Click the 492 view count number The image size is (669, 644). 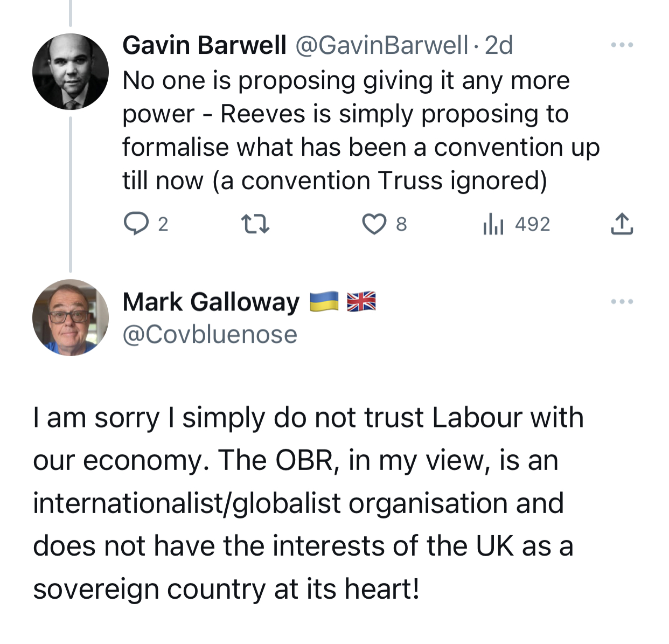(532, 224)
